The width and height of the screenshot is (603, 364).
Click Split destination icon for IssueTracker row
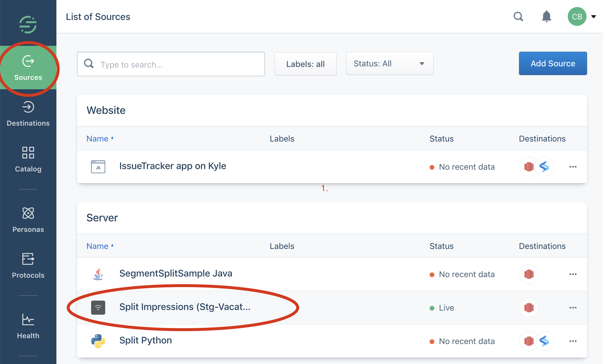coord(544,167)
